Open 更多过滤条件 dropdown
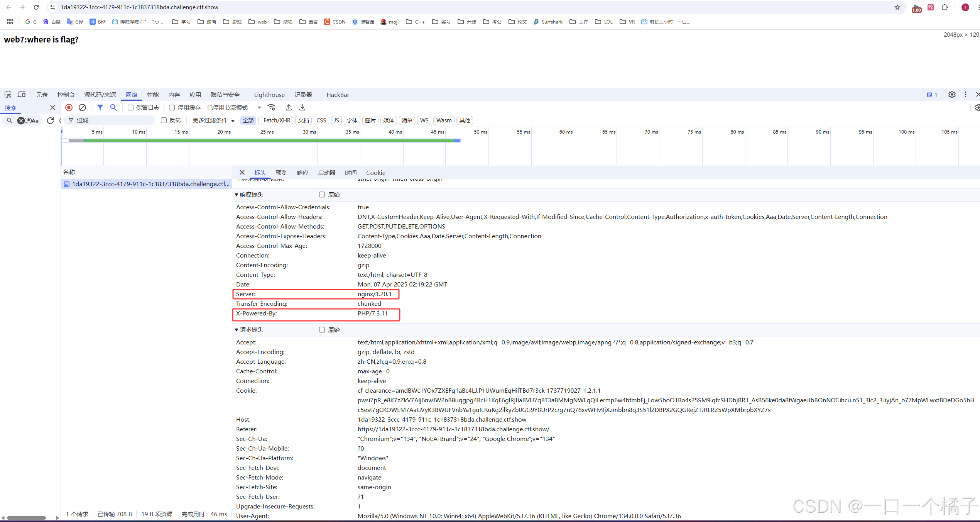This screenshot has width=980, height=522. (213, 120)
